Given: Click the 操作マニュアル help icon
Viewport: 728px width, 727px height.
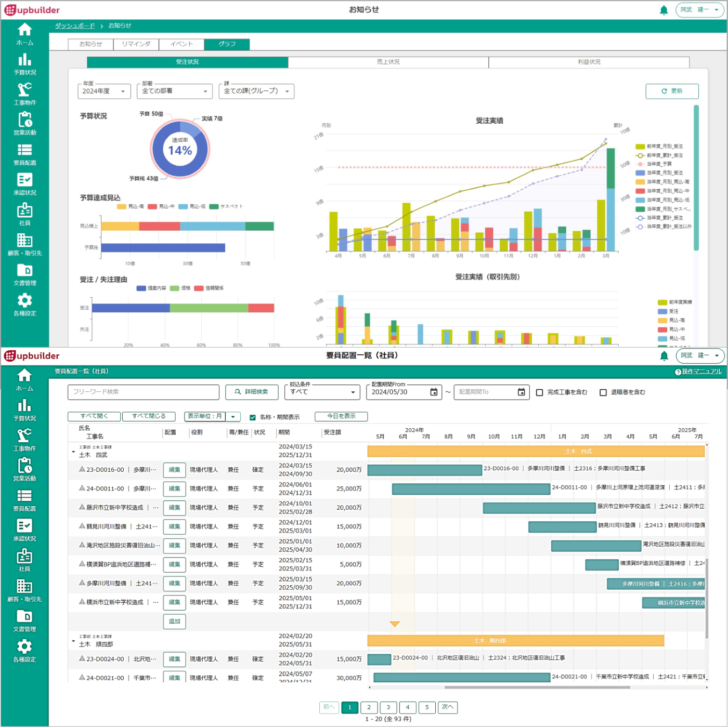Looking at the screenshot, I should click(678, 372).
